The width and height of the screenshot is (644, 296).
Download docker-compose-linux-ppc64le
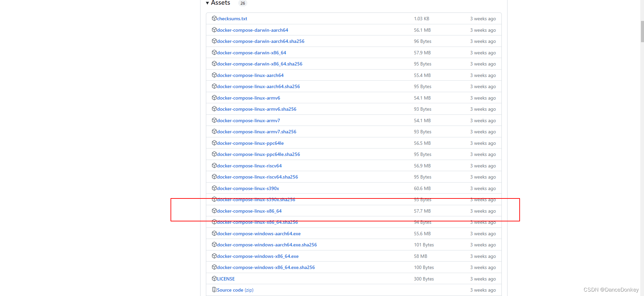(x=250, y=143)
